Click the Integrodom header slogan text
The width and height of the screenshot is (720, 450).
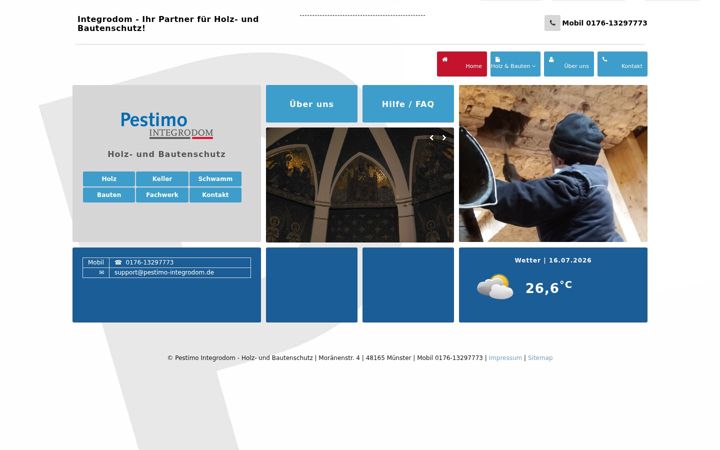(168, 23)
